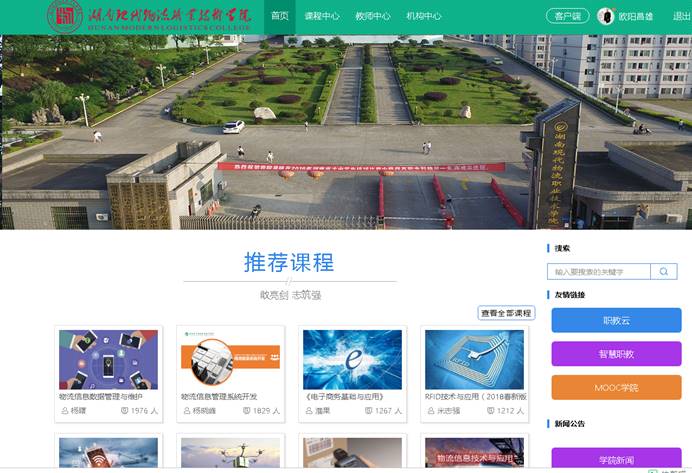Screen dimensions: 692x473
Task: Click the RFID技术与应用 course title text
Action: 476,397
